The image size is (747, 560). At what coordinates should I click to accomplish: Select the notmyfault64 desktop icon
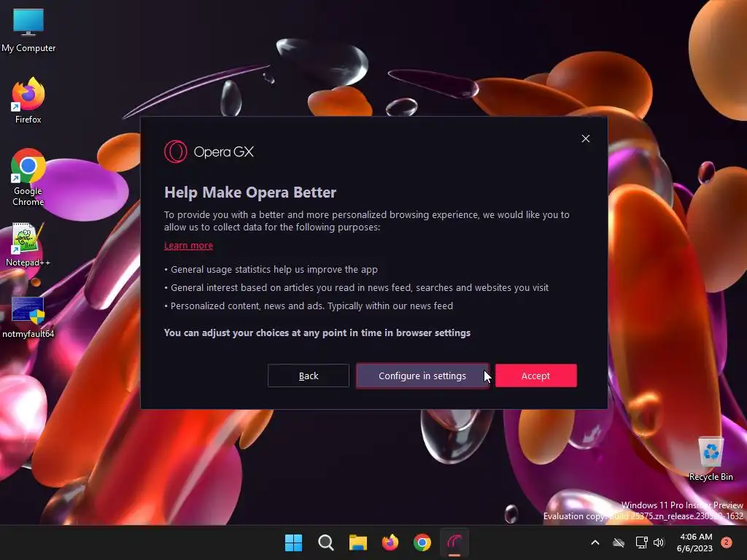(x=28, y=318)
